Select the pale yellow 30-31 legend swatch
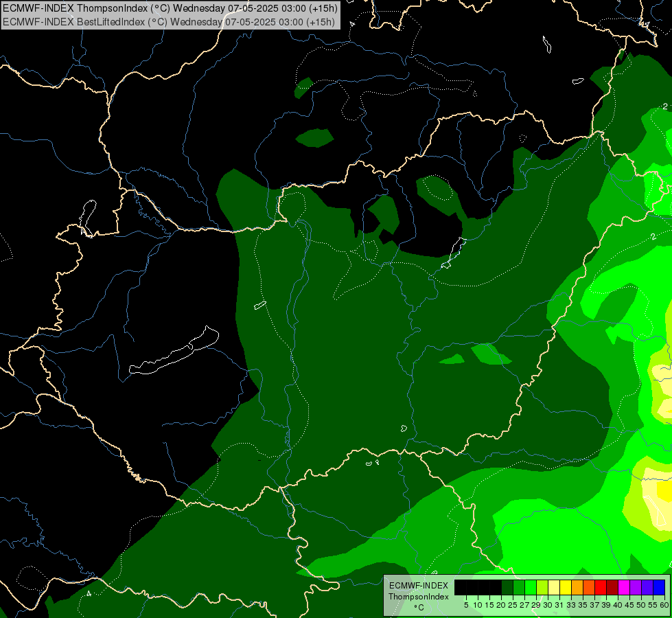Image resolution: width=672 pixels, height=618 pixels. 554,587
